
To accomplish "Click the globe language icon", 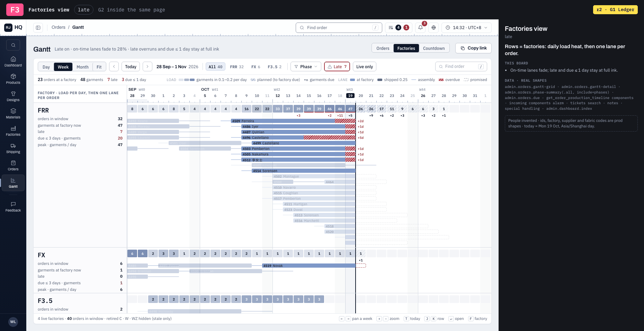I will 433,28.
